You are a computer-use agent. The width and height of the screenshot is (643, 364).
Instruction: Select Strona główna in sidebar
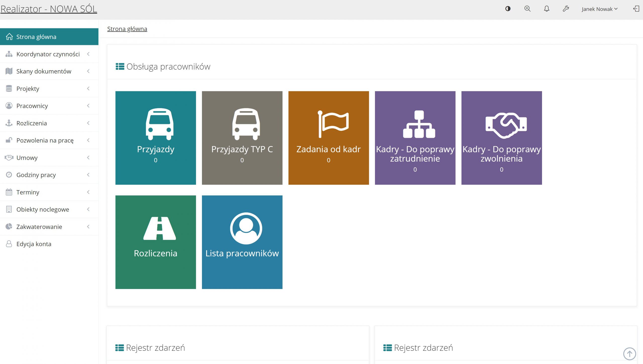36,37
